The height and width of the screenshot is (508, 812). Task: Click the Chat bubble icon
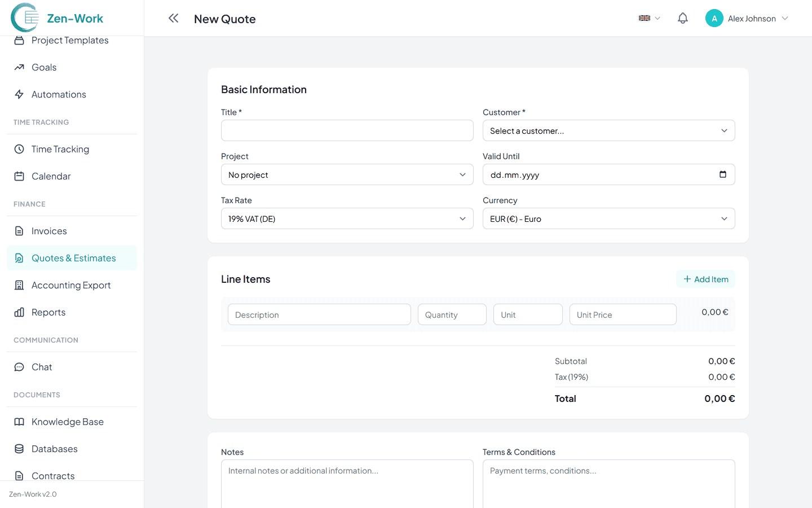point(19,367)
